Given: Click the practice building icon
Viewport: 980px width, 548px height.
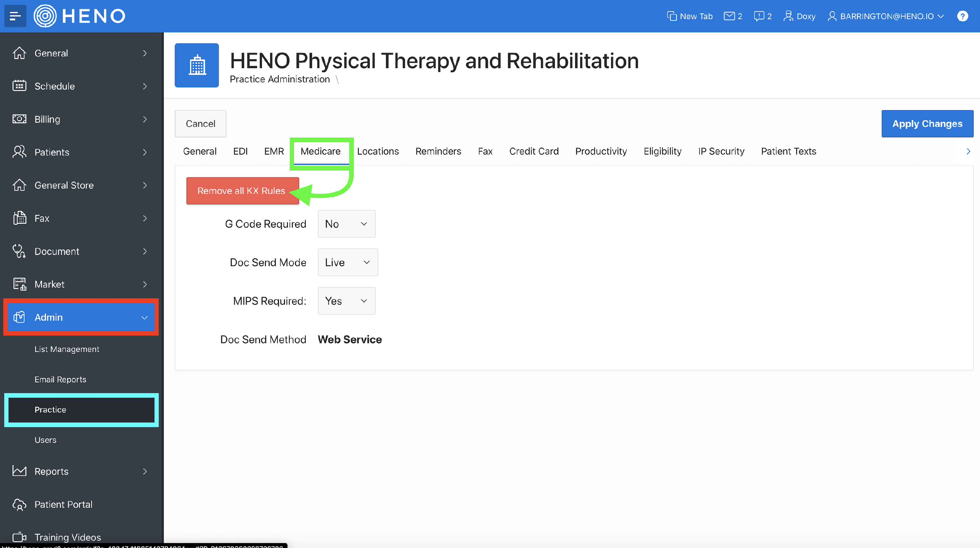Looking at the screenshot, I should tap(197, 65).
